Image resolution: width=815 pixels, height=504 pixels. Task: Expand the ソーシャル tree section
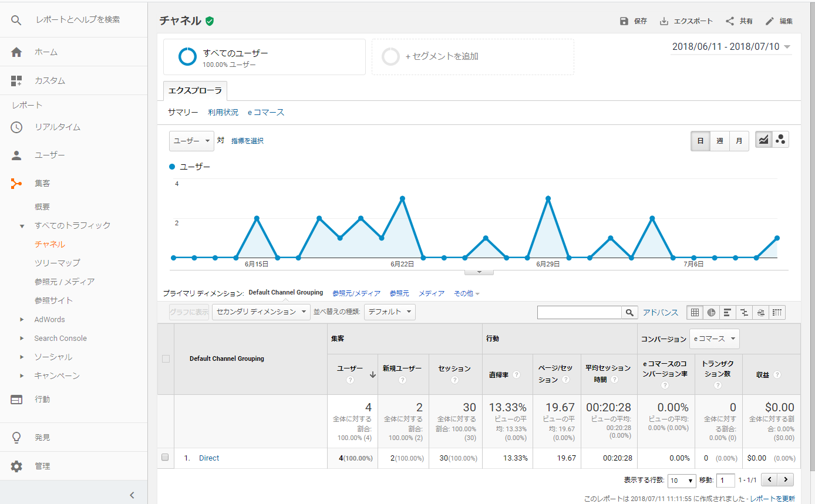22,357
